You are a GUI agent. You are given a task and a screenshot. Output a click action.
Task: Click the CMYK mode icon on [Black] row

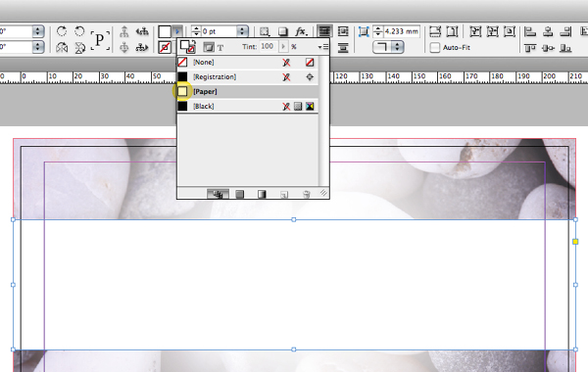click(x=310, y=107)
